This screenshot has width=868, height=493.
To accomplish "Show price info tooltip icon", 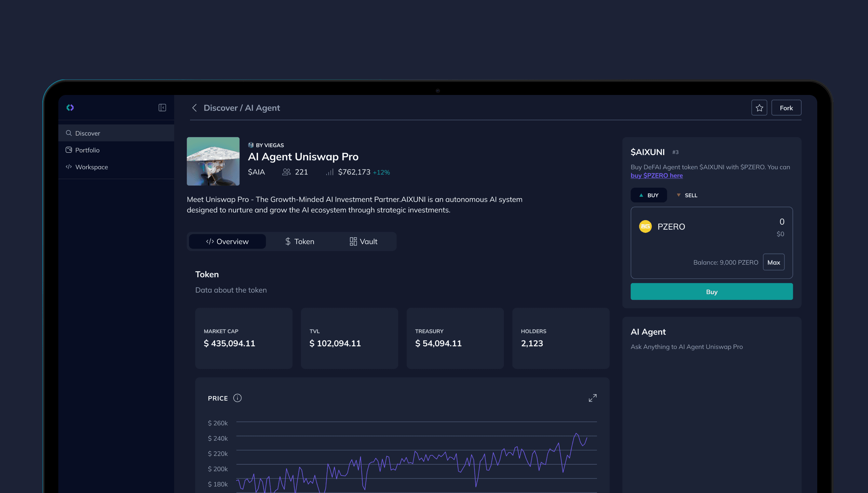I will [x=237, y=398].
